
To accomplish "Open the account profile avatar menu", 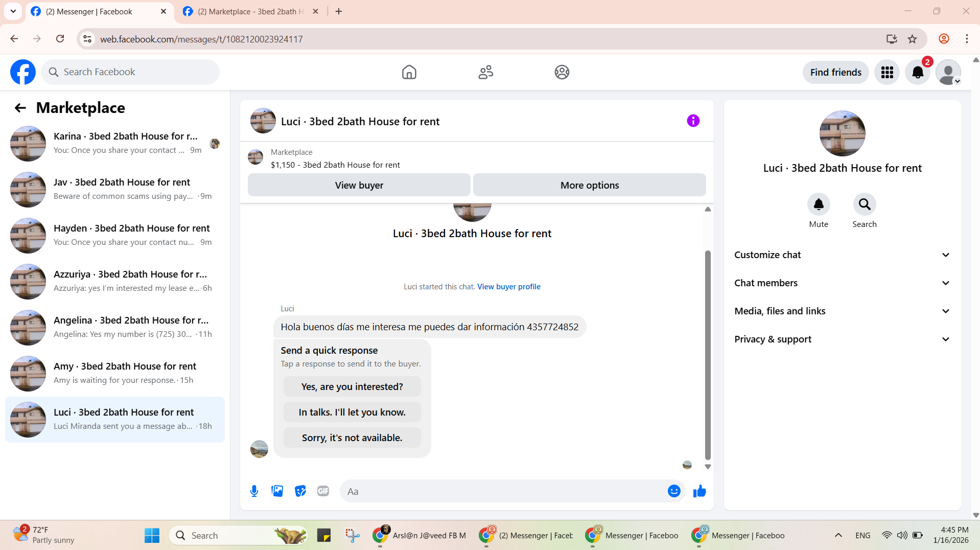I will [x=948, y=72].
